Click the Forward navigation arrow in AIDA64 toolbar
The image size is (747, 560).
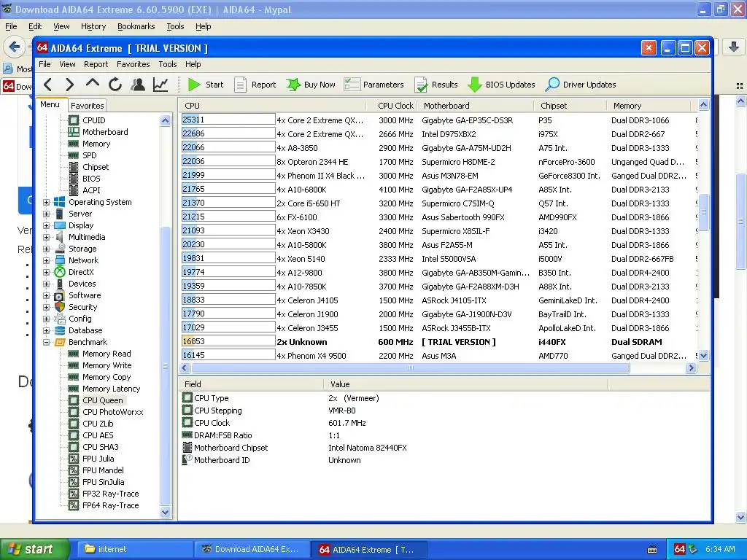coord(69,85)
